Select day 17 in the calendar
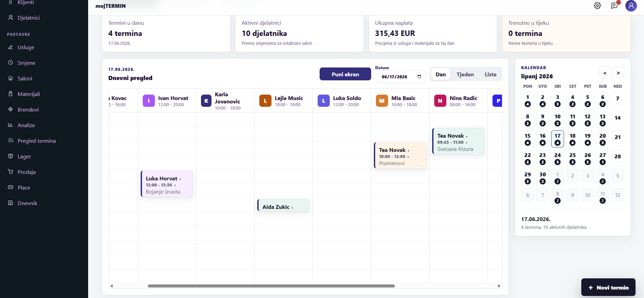 point(557,139)
